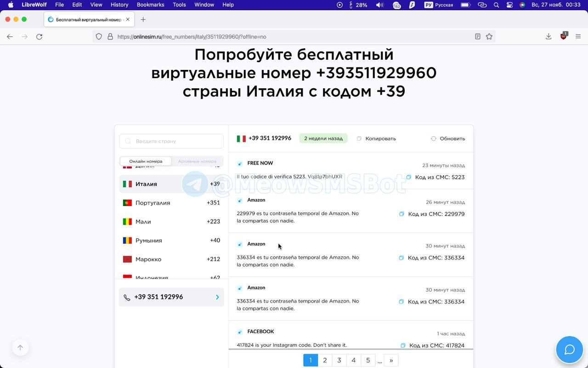The height and width of the screenshot is (368, 588).
Task: Open the Edit menu
Action: (x=77, y=5)
